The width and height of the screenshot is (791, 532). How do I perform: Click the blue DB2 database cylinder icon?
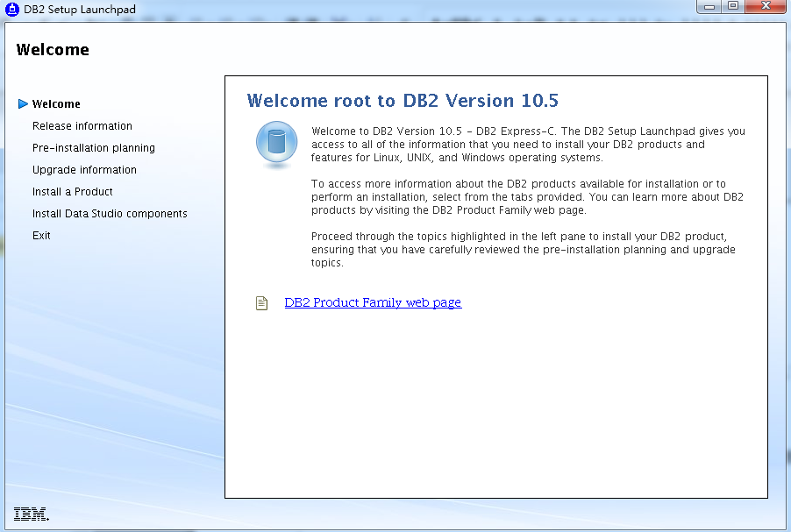click(x=276, y=144)
